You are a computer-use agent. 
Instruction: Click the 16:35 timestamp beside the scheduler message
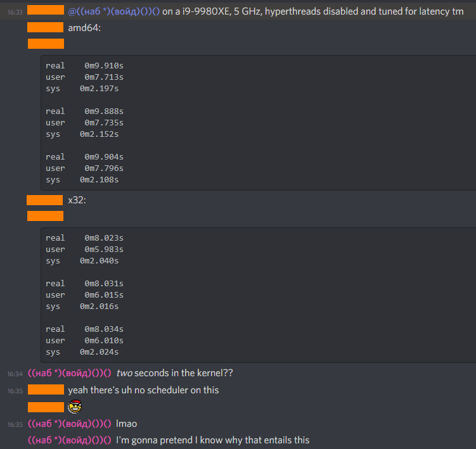(x=15, y=391)
